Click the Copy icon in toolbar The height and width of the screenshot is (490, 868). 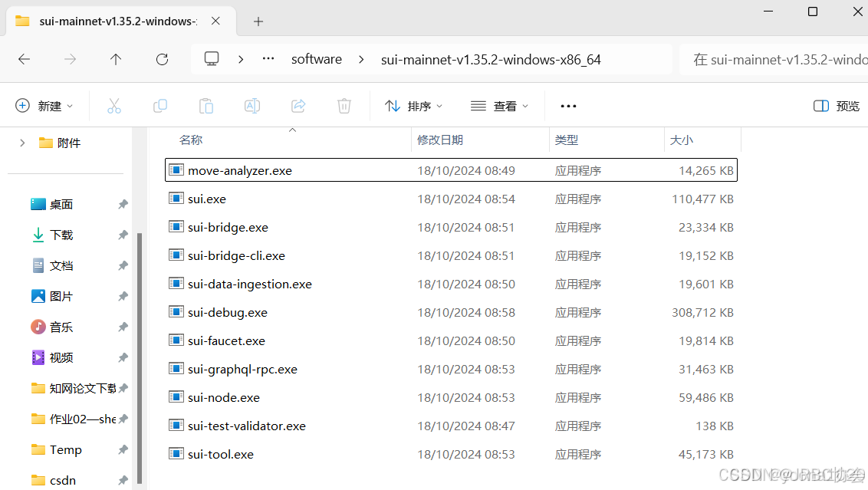click(160, 106)
